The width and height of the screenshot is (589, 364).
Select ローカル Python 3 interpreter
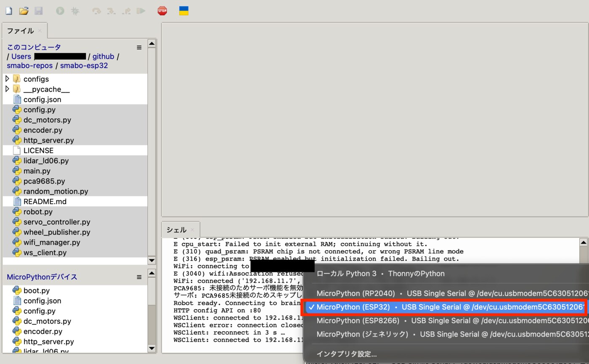pyautogui.click(x=380, y=274)
